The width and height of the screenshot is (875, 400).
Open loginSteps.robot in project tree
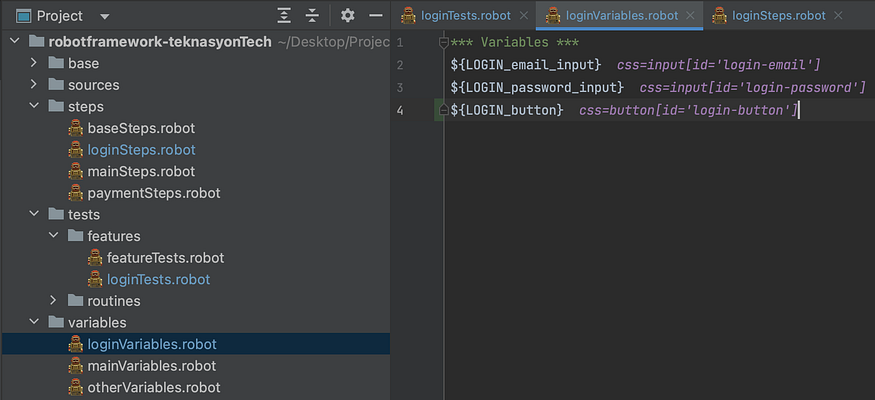[x=142, y=150]
